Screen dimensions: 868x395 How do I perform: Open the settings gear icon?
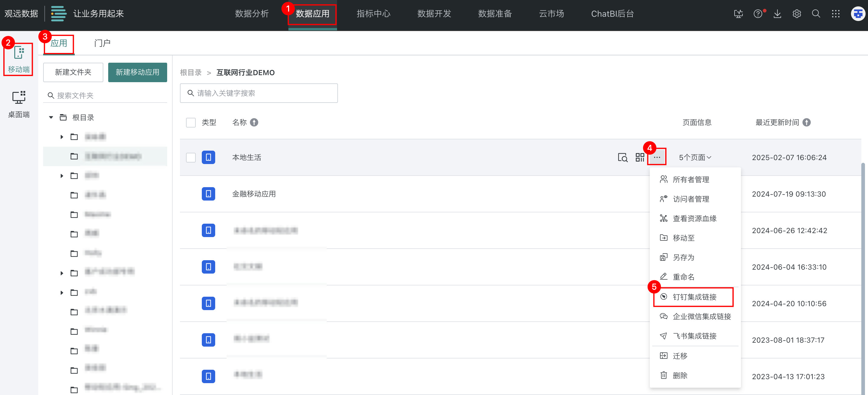tap(797, 14)
